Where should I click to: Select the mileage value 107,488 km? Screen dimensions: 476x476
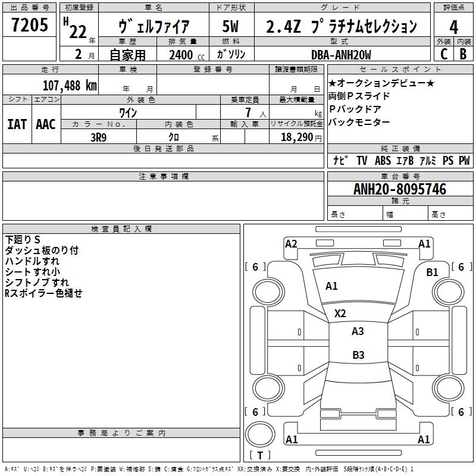(70, 85)
